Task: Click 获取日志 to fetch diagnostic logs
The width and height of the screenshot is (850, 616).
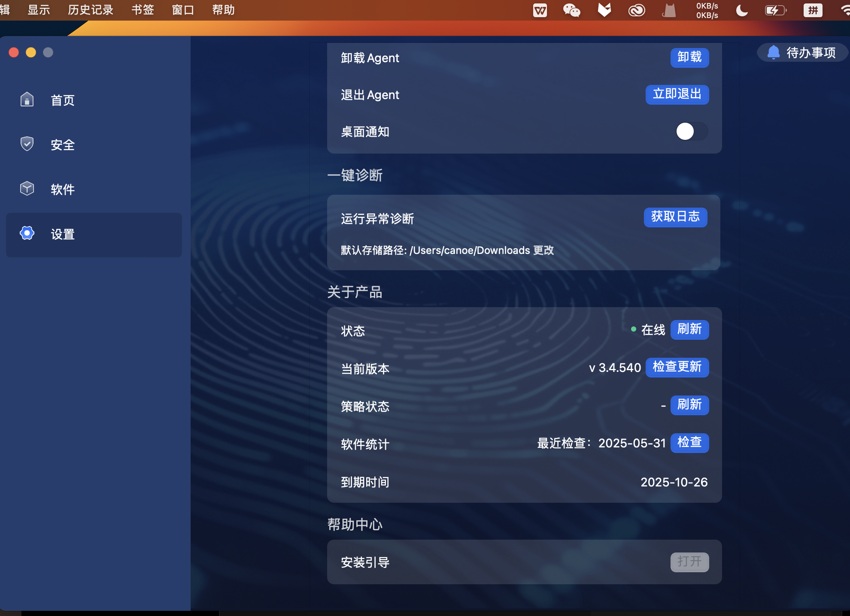Action: [x=675, y=217]
